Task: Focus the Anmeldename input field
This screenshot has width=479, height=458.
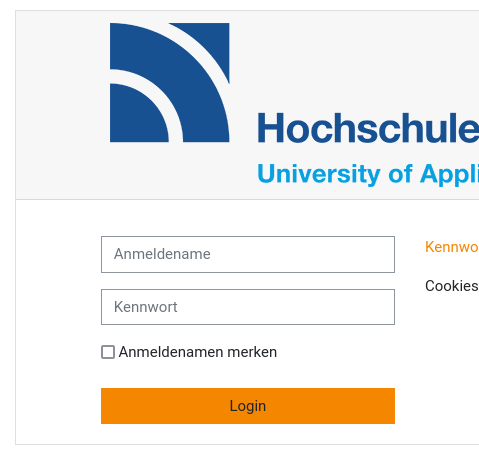Action: [x=248, y=254]
